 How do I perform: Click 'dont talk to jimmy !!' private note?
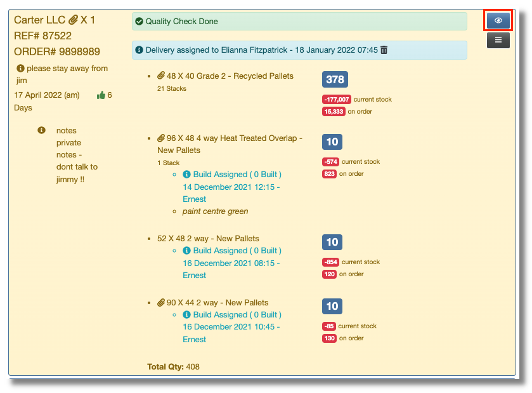tap(77, 173)
